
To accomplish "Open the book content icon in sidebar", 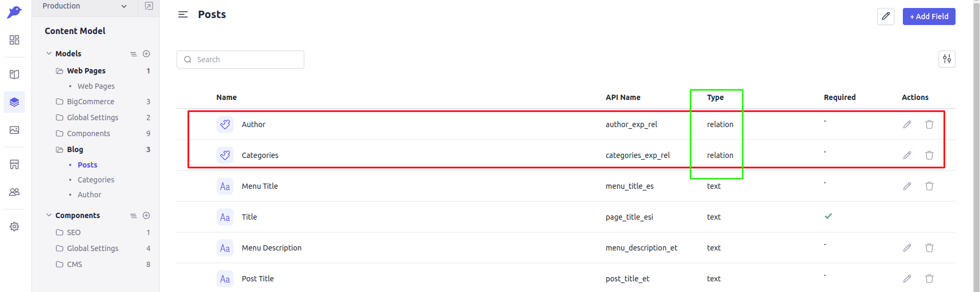I will (x=14, y=74).
